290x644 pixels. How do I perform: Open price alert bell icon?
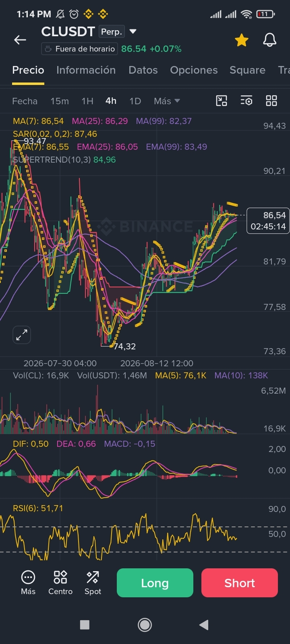point(269,40)
